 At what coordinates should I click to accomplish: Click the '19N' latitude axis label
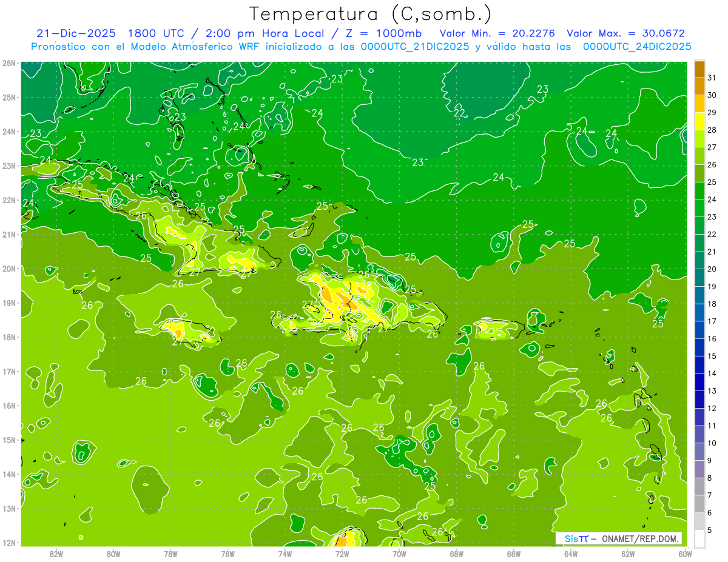coord(9,303)
